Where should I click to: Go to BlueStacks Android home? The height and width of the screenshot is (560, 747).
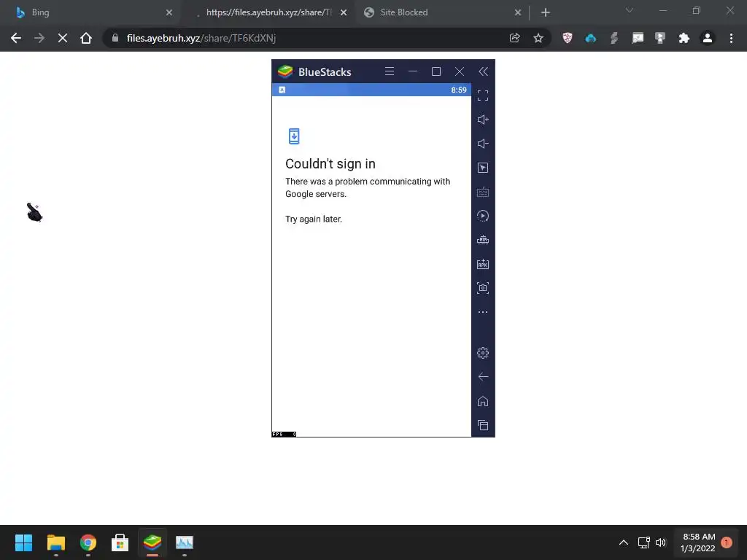[483, 401]
